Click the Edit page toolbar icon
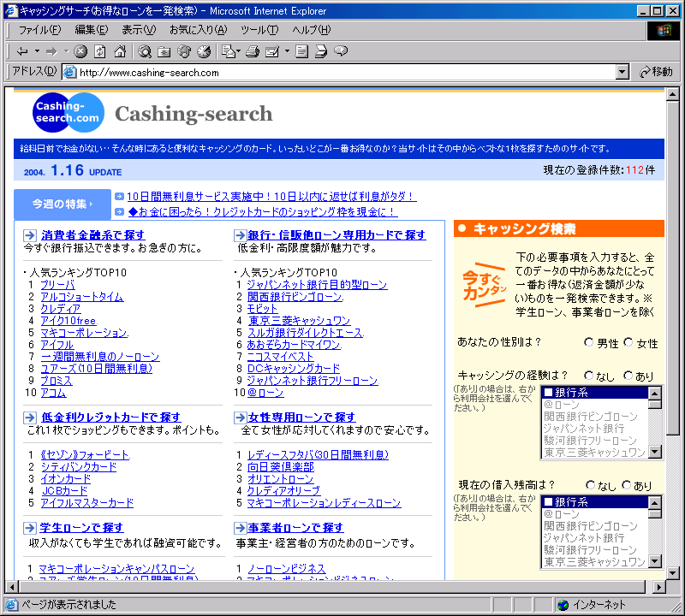 click(272, 51)
